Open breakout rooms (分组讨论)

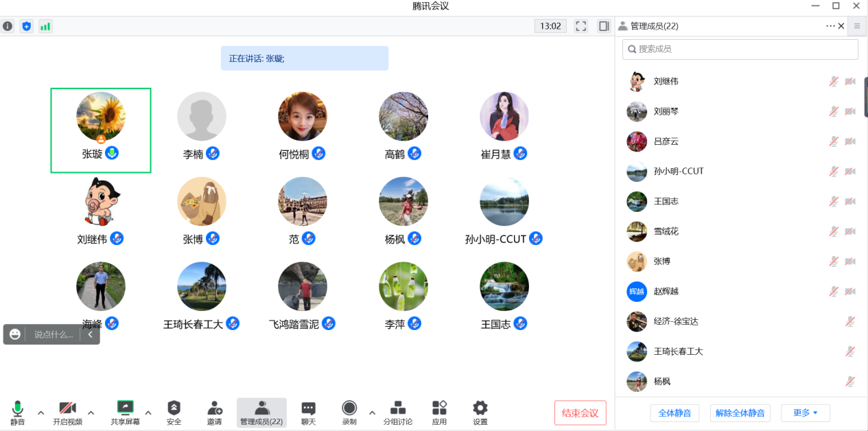click(397, 408)
